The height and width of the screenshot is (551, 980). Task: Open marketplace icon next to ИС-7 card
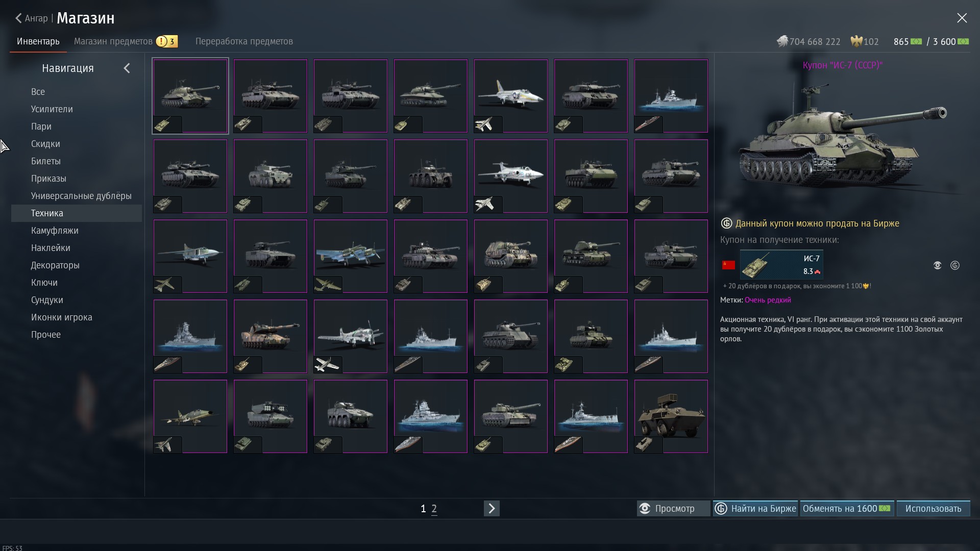pos(955,265)
